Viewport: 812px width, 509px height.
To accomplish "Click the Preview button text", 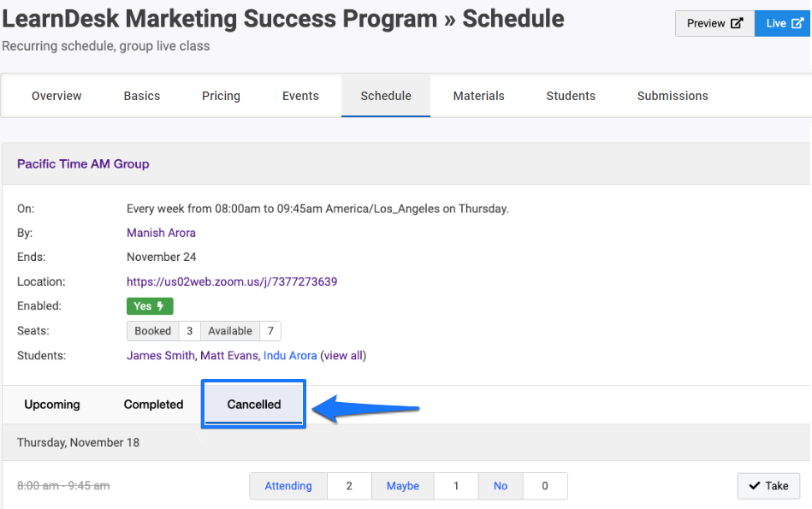I will (x=706, y=23).
